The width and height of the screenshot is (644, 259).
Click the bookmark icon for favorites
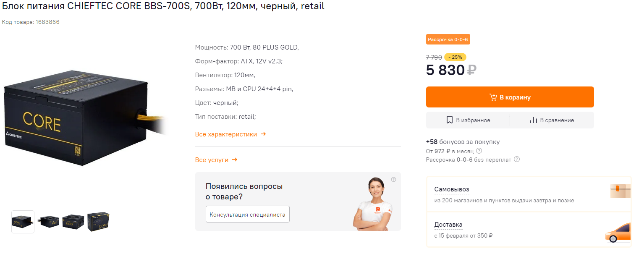[x=450, y=120]
